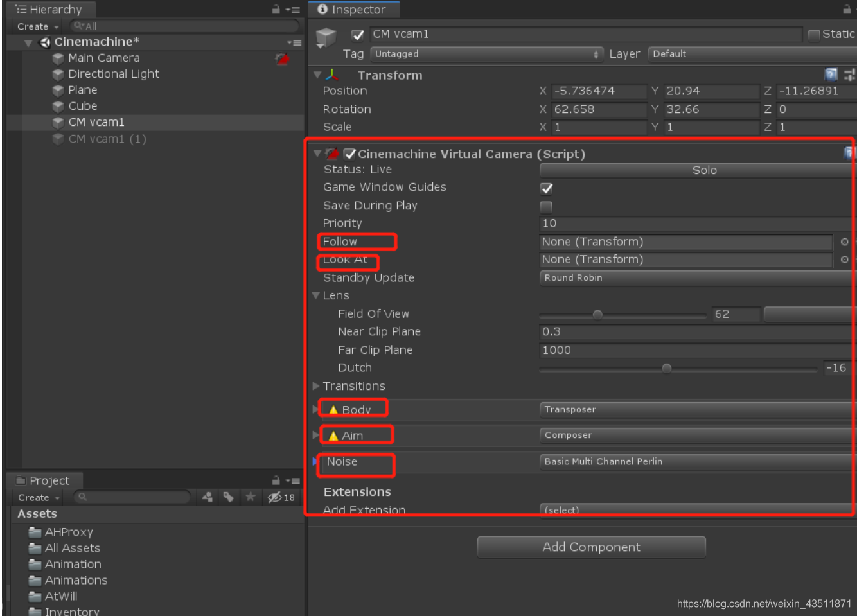Open the Body Transposer dropdown
The width and height of the screenshot is (857, 616).
698,410
